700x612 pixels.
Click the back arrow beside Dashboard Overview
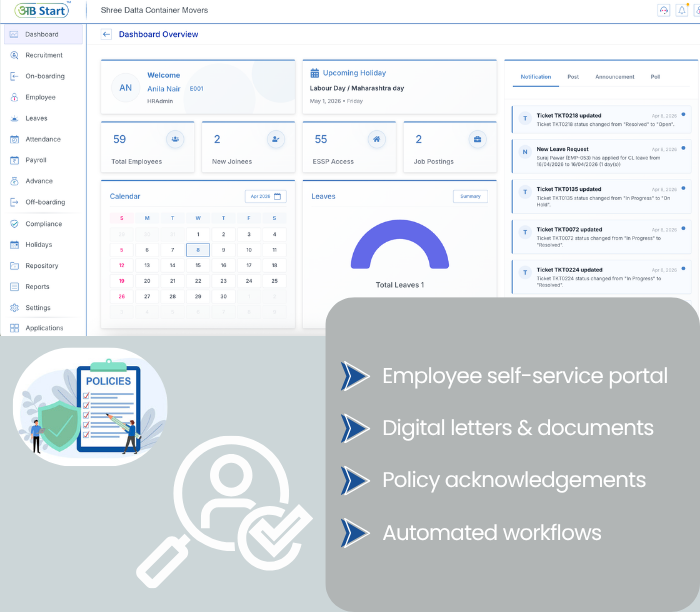tap(107, 34)
